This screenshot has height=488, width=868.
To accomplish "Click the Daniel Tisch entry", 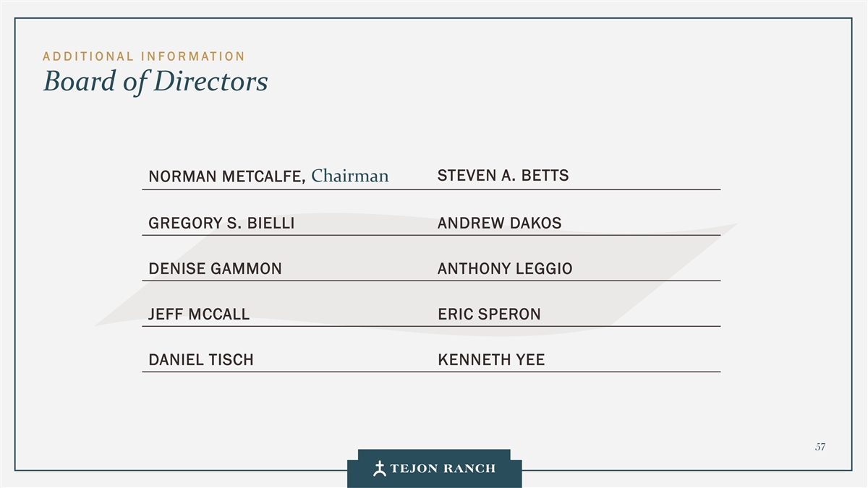I will coord(201,360).
